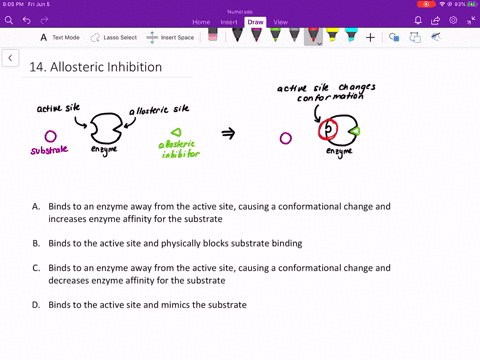Open settings gear icon

click(453, 20)
